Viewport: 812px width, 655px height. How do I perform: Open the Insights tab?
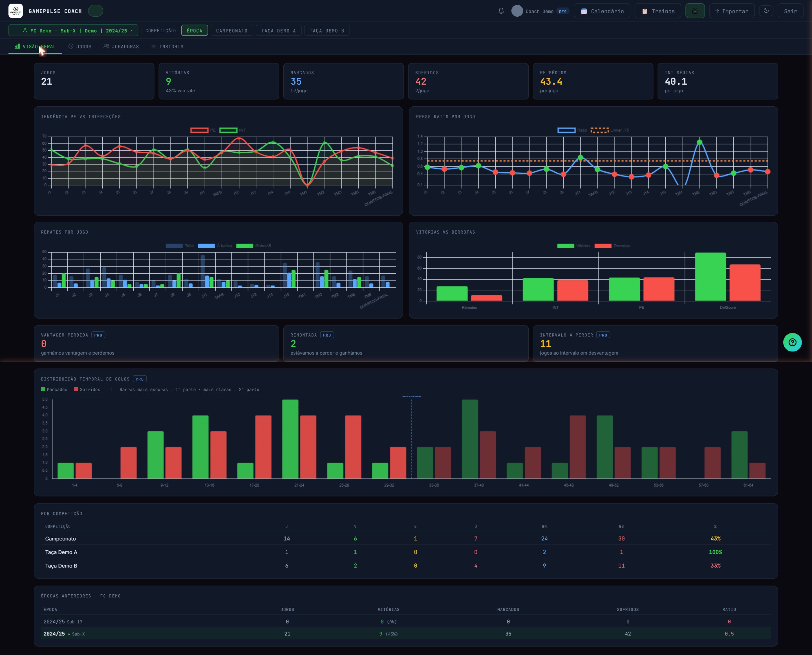click(167, 47)
